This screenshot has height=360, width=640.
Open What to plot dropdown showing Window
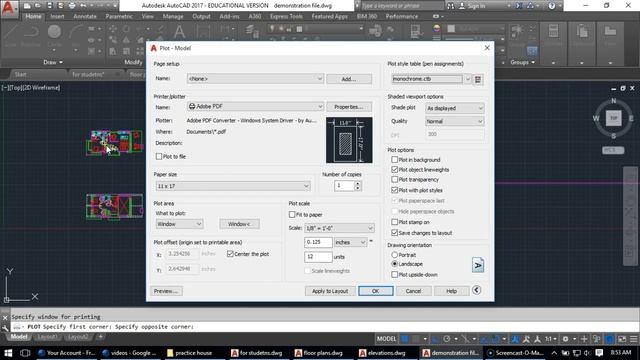179,224
